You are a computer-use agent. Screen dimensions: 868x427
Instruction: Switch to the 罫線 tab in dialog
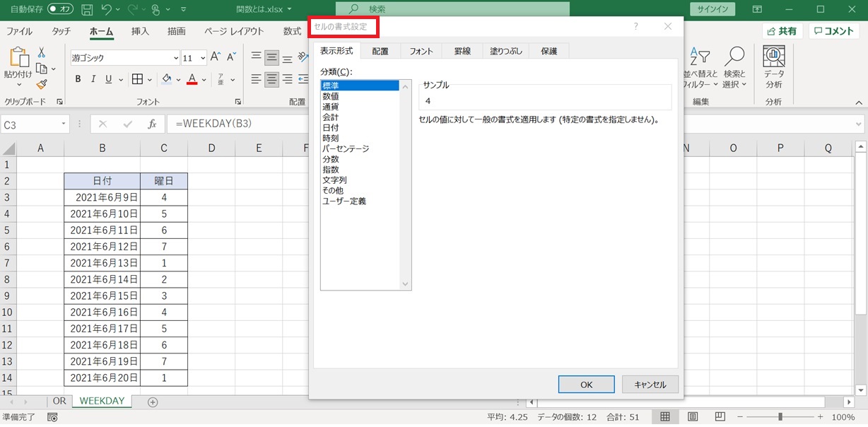coord(462,51)
